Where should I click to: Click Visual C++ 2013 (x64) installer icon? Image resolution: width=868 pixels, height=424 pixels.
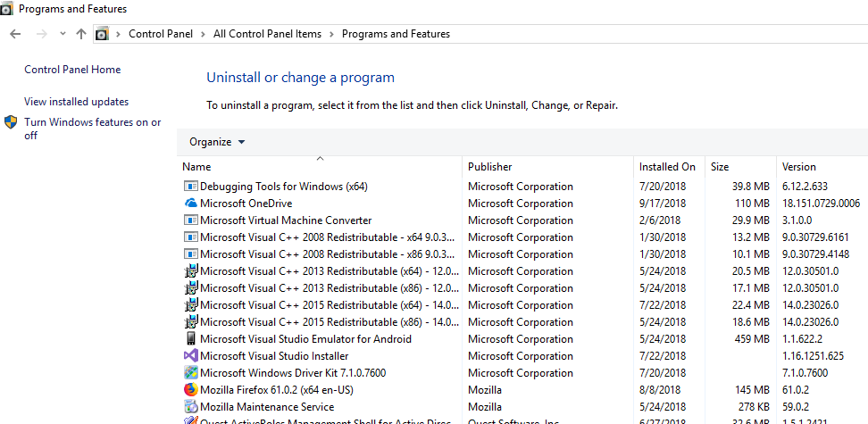[x=190, y=271]
